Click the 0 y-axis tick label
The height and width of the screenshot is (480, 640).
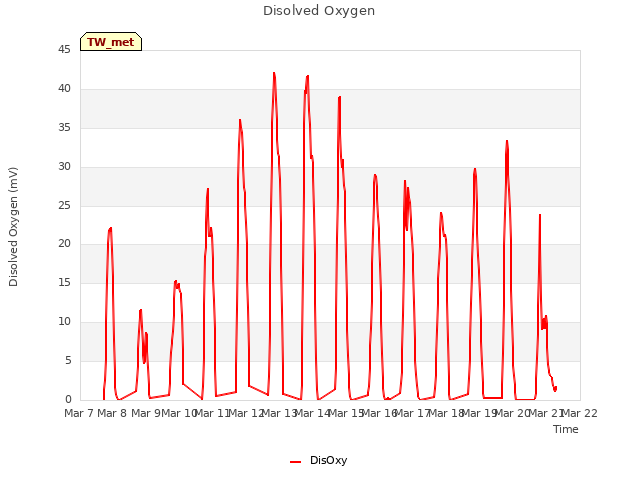point(68,399)
